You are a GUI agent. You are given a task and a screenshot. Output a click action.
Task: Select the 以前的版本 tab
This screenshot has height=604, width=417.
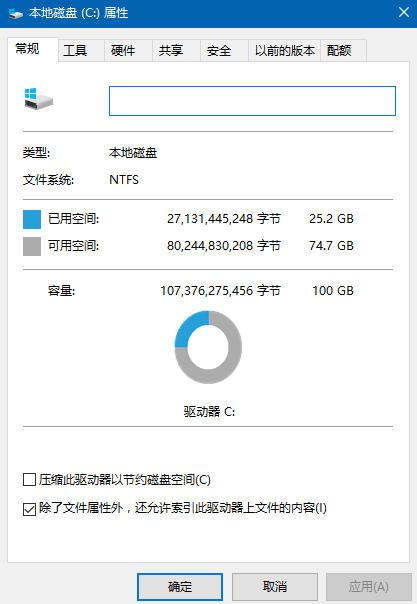click(x=285, y=50)
